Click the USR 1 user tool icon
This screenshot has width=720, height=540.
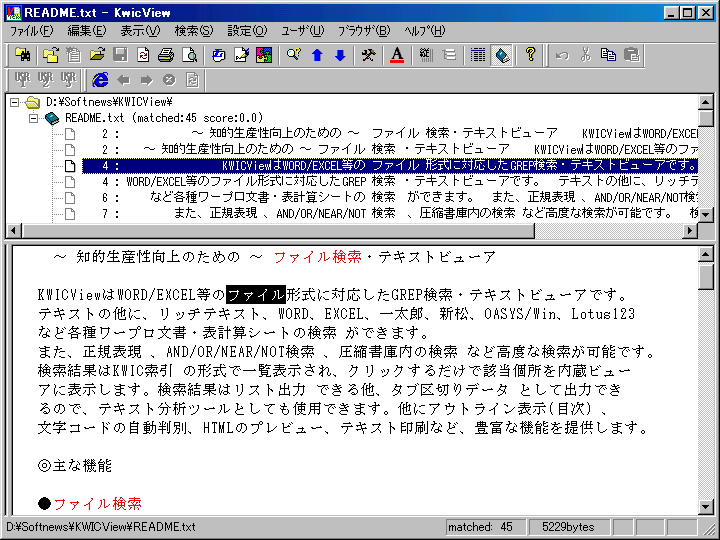pyautogui.click(x=22, y=80)
